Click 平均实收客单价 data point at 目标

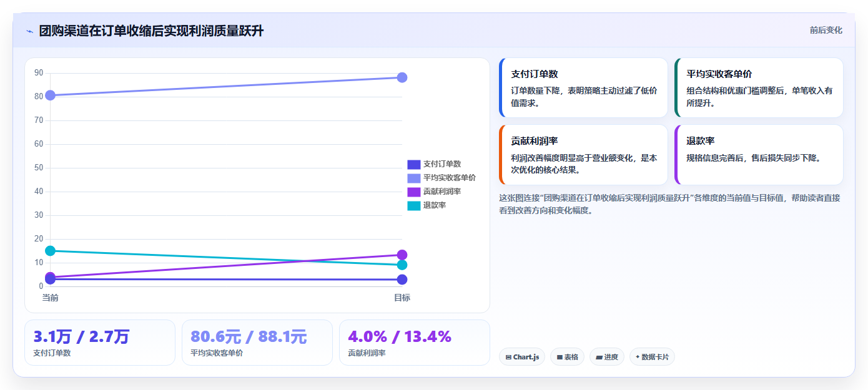pos(402,77)
